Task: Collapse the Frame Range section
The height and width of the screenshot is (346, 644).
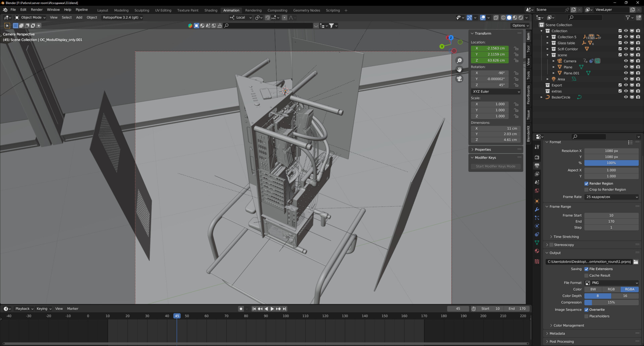Action: [x=547, y=206]
